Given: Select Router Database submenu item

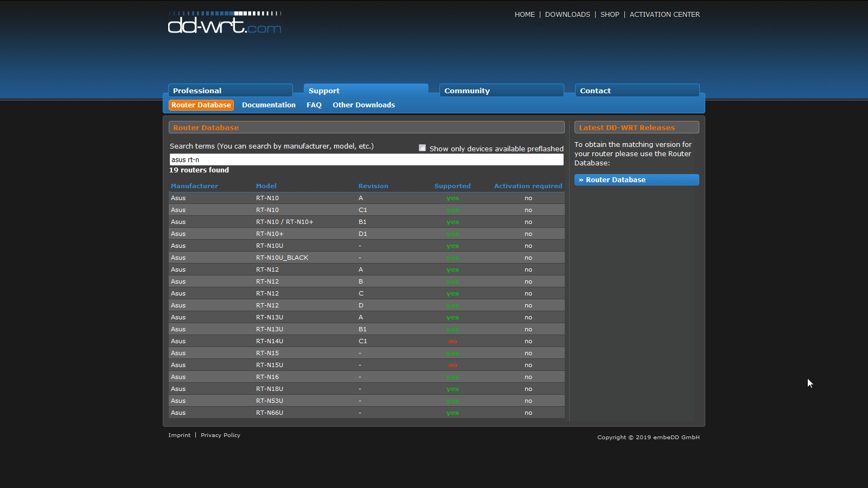Looking at the screenshot, I should 201,105.
